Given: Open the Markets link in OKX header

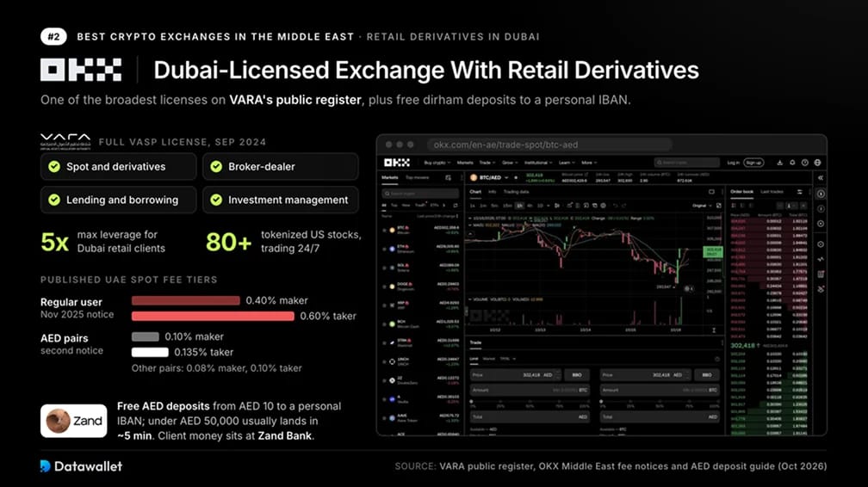Looking at the screenshot, I should tap(465, 163).
